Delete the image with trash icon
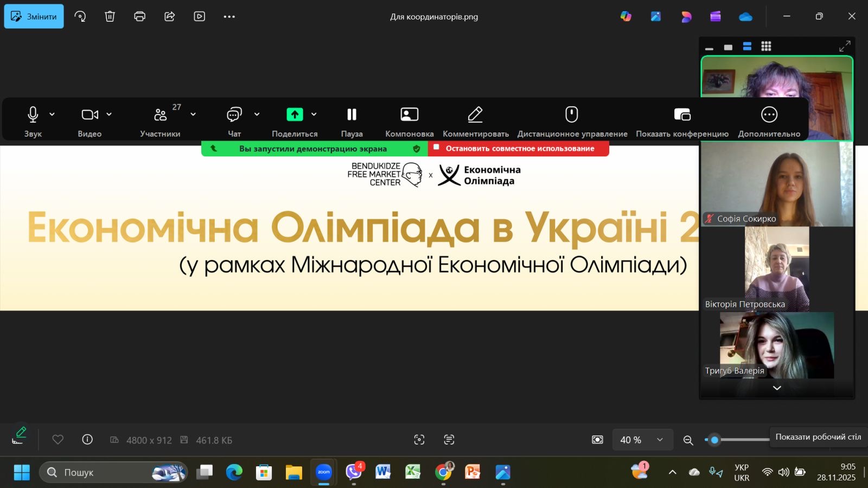 click(110, 16)
